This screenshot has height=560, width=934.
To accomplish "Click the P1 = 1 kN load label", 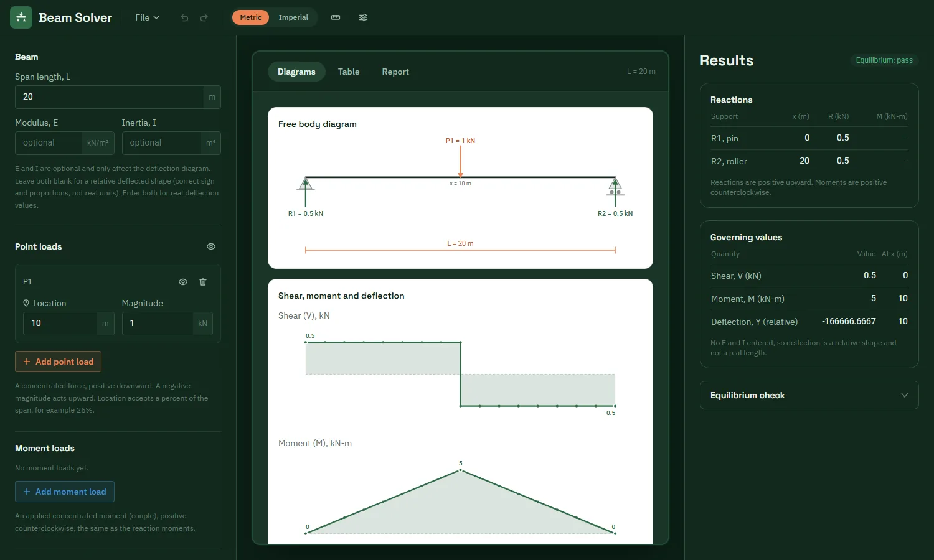I will point(460,141).
